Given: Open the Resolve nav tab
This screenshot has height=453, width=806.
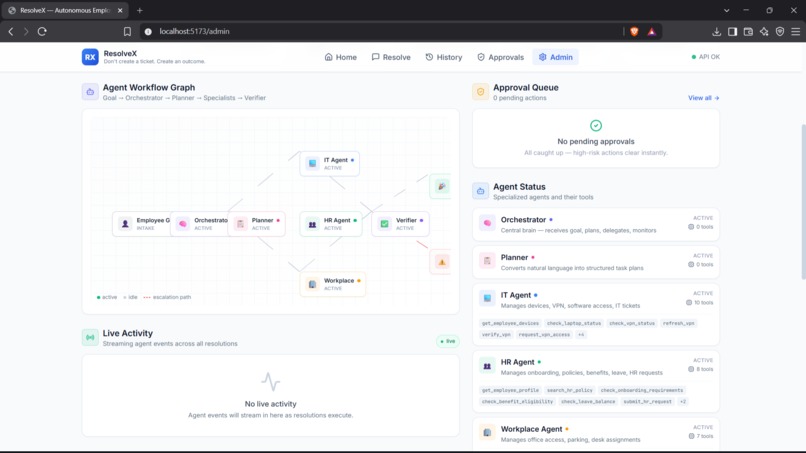Looking at the screenshot, I should (391, 57).
